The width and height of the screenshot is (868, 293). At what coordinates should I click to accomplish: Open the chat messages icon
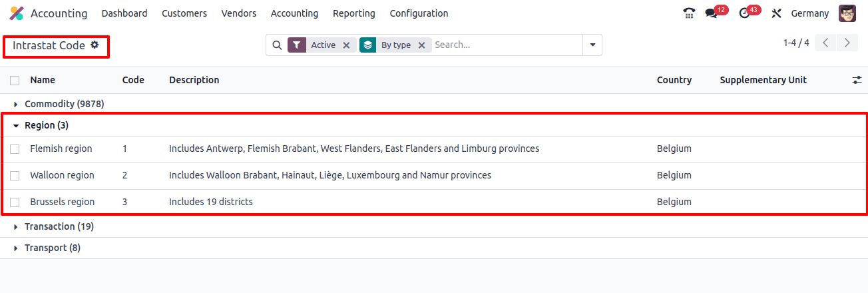(x=712, y=13)
